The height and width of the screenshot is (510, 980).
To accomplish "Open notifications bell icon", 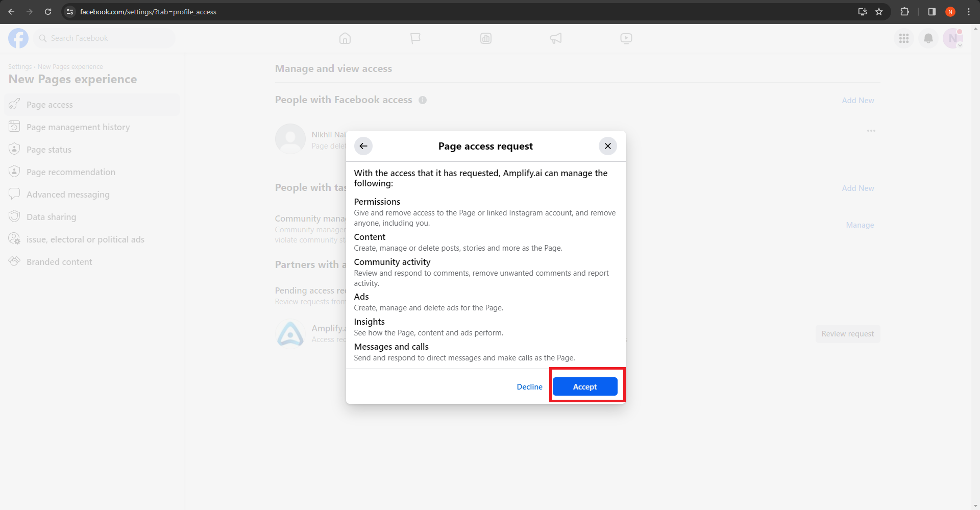I will click(928, 38).
